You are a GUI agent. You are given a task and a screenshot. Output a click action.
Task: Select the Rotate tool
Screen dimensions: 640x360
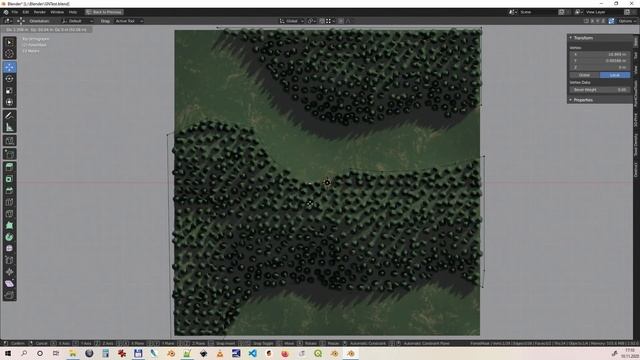click(x=9, y=79)
